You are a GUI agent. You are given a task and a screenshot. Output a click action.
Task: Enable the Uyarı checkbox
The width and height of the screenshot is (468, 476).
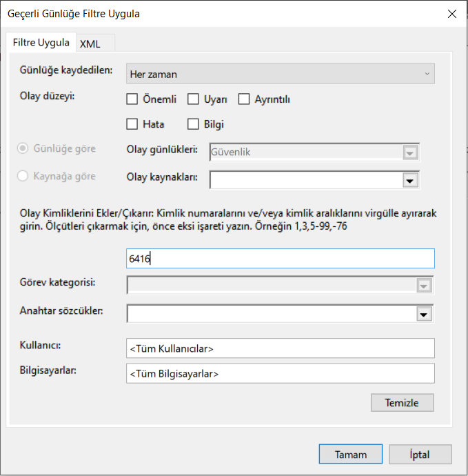pyautogui.click(x=193, y=99)
